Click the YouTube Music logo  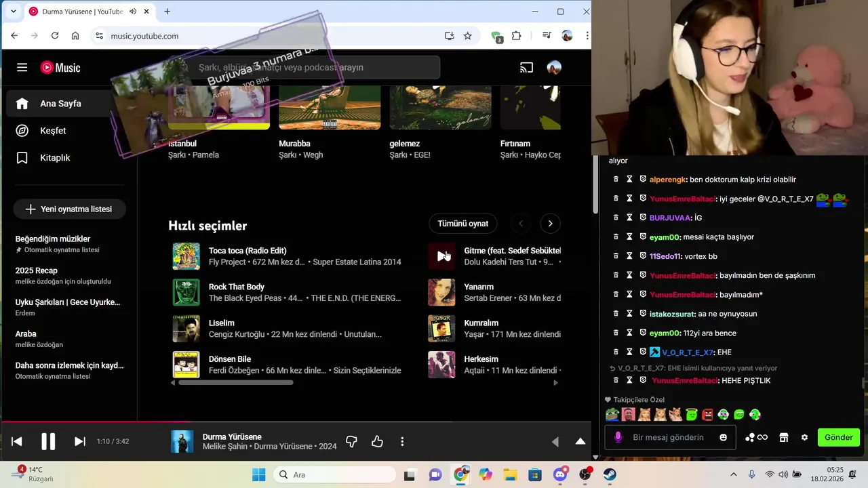[60, 68]
